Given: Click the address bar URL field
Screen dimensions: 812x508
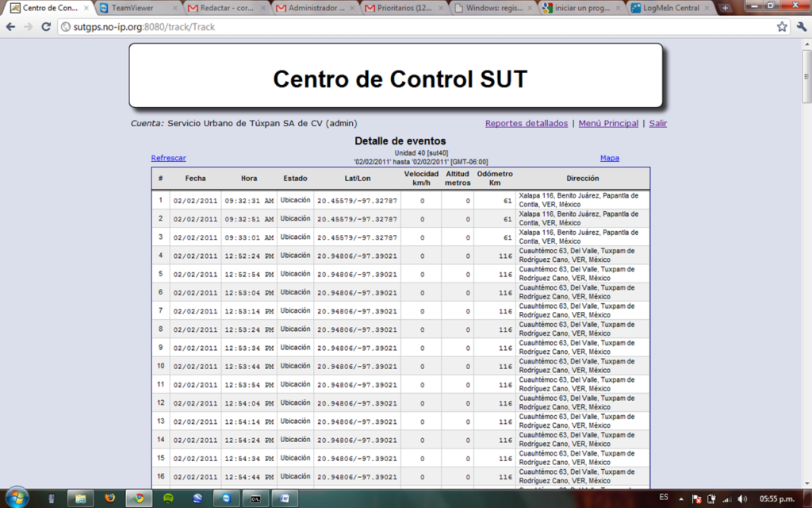Looking at the screenshot, I should coord(417,27).
